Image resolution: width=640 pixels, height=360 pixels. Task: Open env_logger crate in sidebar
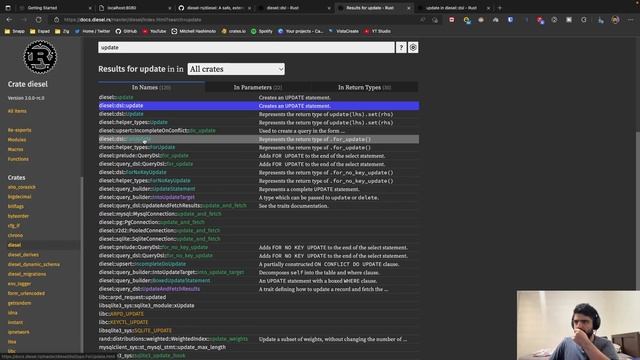click(19, 284)
